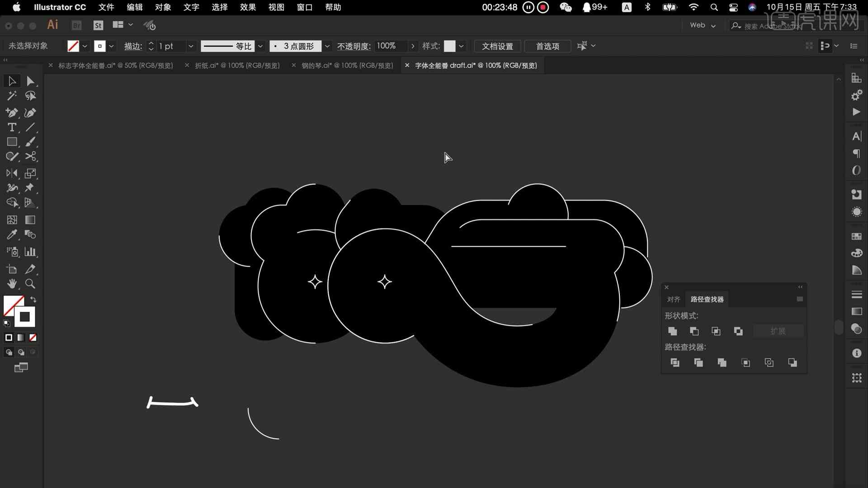This screenshot has height=488, width=868.
Task: Click 首选项 button
Action: coord(547,46)
